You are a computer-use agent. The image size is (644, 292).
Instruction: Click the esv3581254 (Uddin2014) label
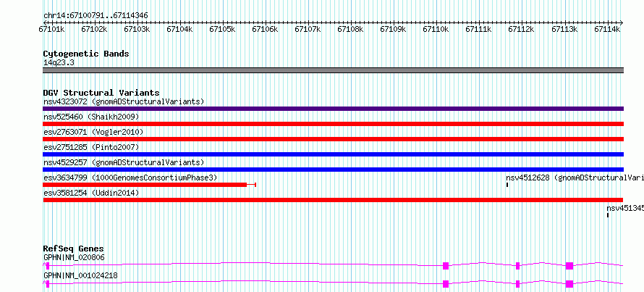pos(91,193)
